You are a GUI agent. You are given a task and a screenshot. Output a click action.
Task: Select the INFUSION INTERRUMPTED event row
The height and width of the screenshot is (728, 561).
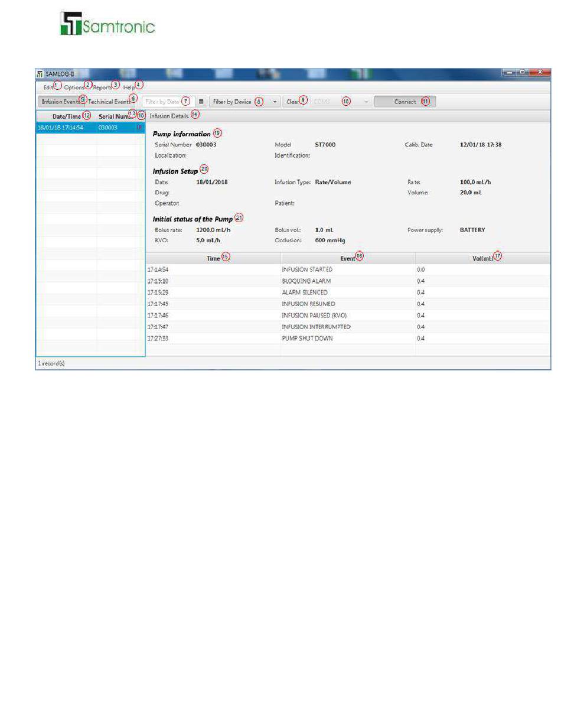[x=348, y=327]
